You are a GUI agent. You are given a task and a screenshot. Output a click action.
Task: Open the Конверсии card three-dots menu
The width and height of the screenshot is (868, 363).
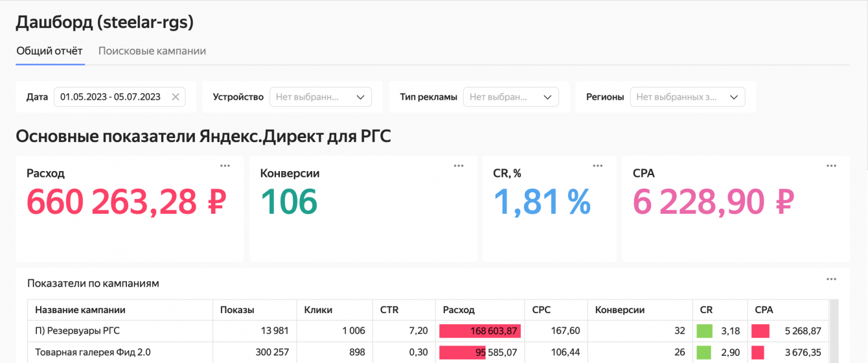pos(459,166)
